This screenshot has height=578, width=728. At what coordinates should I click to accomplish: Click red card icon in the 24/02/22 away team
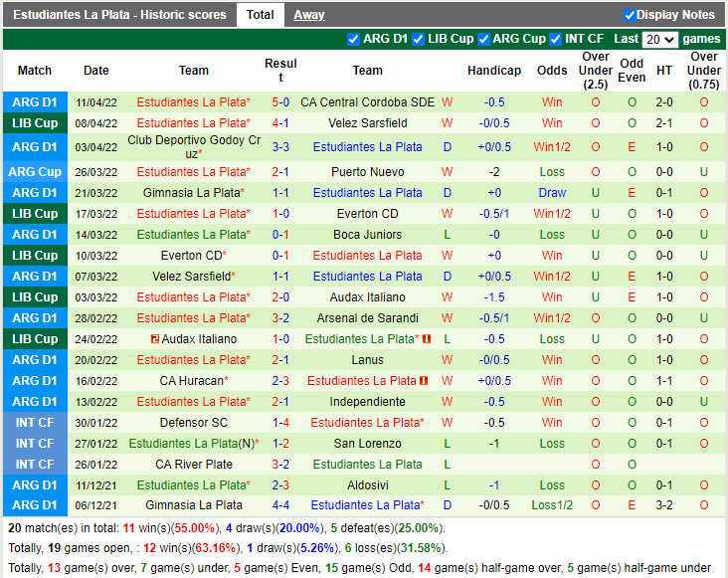427,339
